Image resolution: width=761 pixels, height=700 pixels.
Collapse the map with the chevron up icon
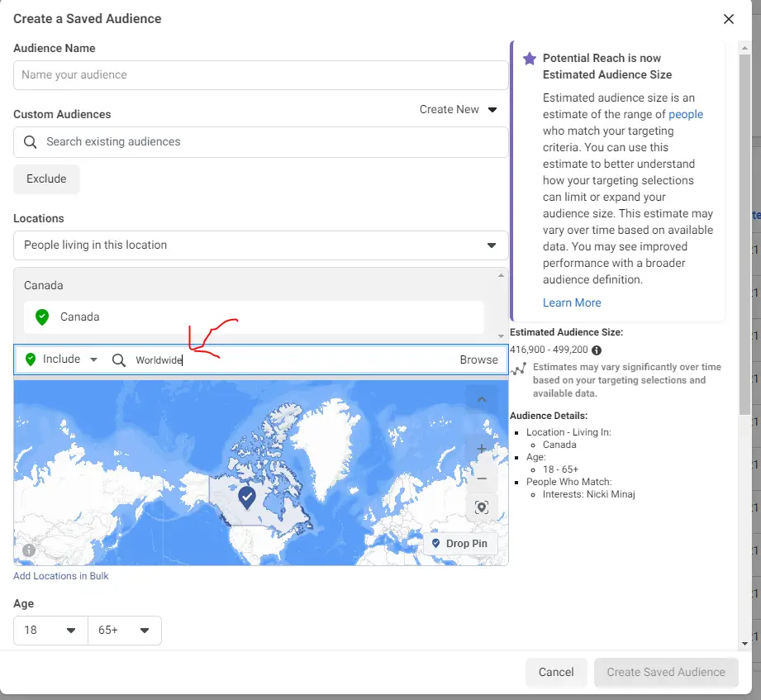pos(482,399)
